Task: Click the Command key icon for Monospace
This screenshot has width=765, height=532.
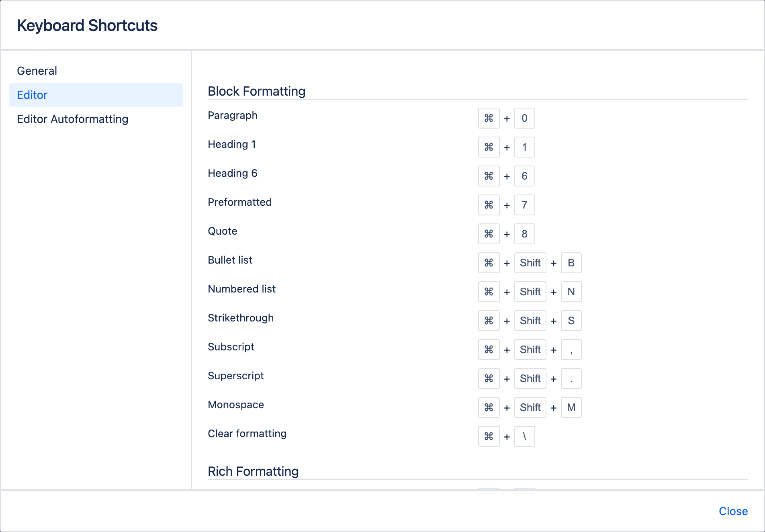Action: (x=489, y=407)
